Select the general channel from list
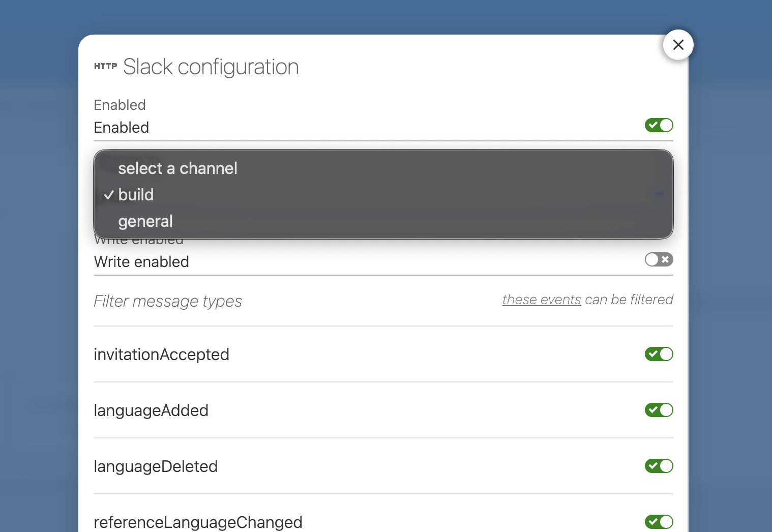 click(x=145, y=221)
